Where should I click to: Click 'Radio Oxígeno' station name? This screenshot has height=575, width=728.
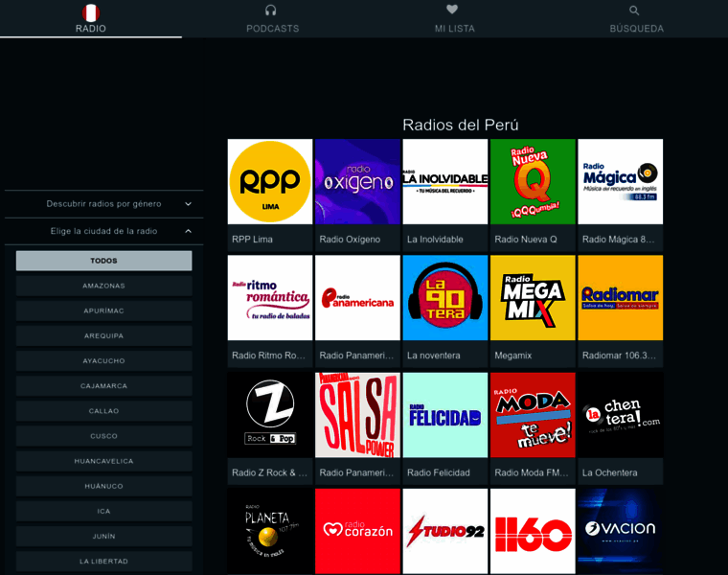click(350, 240)
